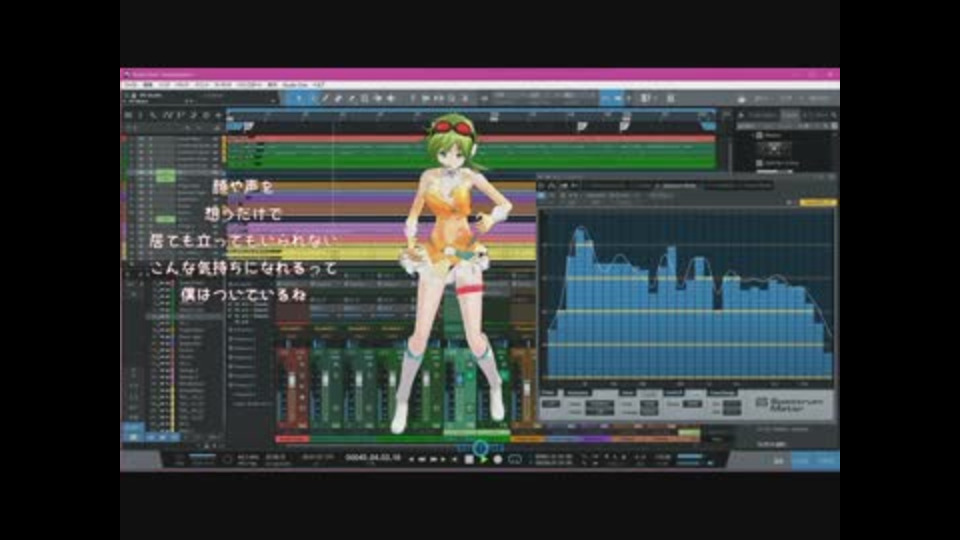Click the spectrum analyzer graph display
This screenshot has height=540, width=960.
[688, 296]
